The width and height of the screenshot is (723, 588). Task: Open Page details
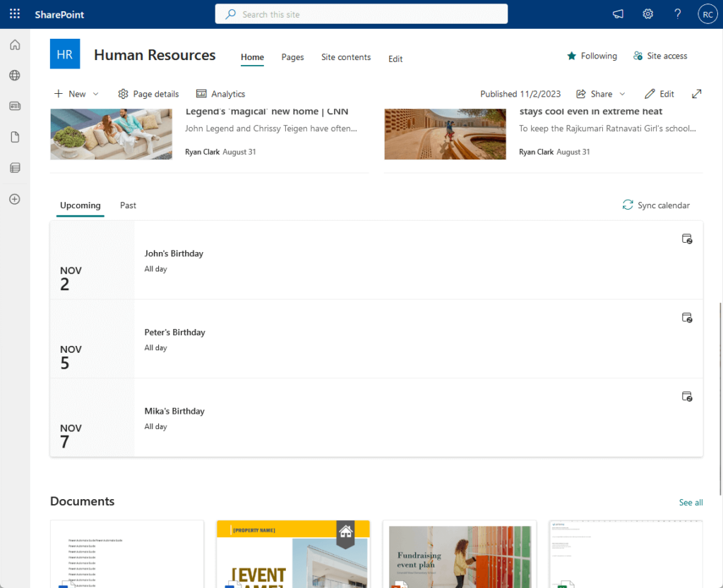148,94
